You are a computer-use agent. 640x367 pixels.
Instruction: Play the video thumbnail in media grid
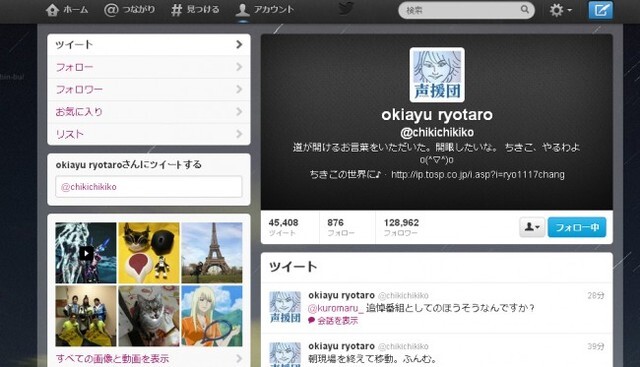click(x=86, y=253)
